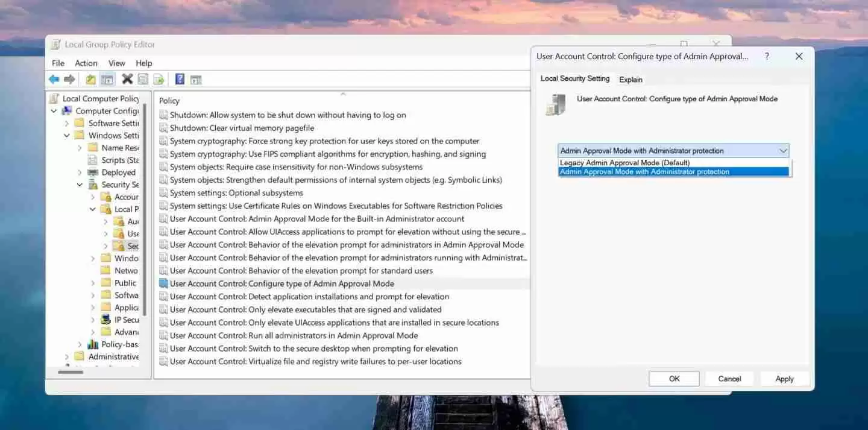The height and width of the screenshot is (430, 868).
Task: Select the IP Security tree item
Action: (127, 320)
